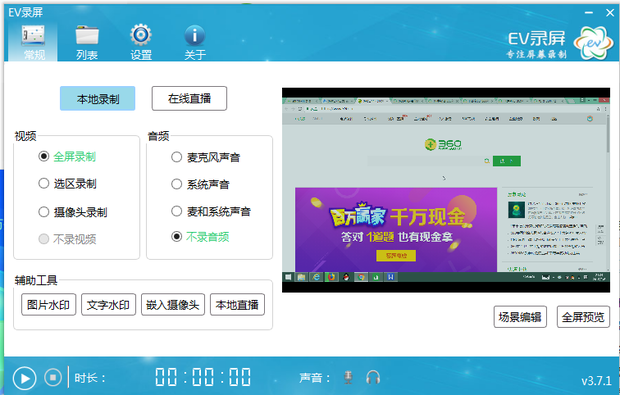This screenshot has width=620, height=395.
Task: Click the 嵌入摄像头 button
Action: click(x=173, y=304)
